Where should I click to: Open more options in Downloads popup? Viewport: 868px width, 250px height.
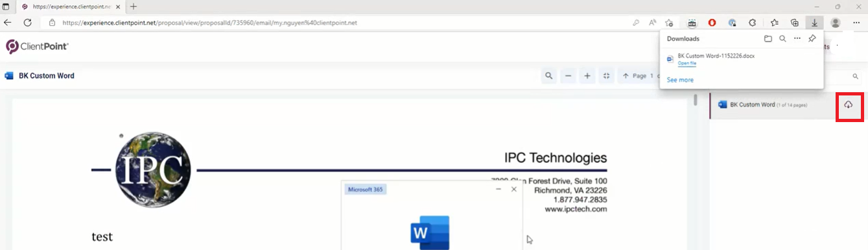(797, 39)
